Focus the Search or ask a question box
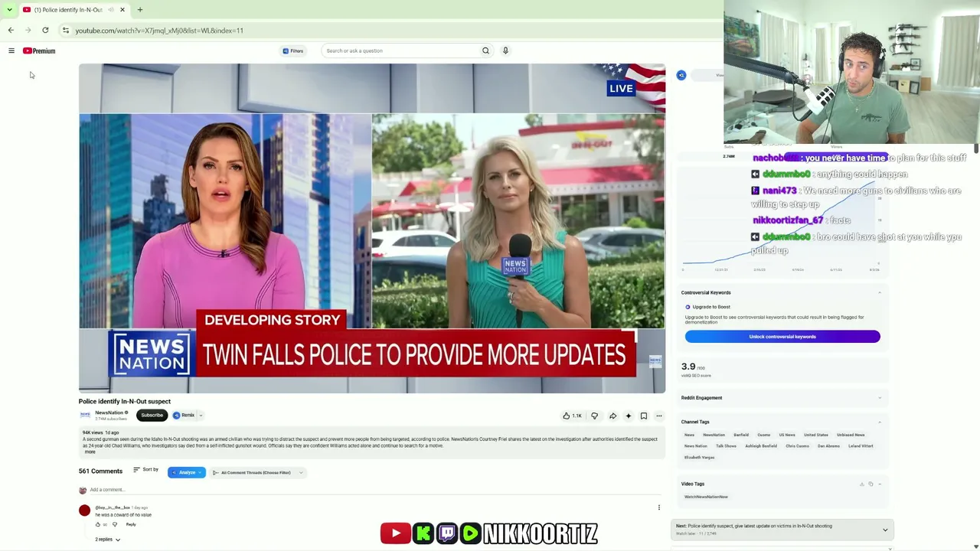980x551 pixels. point(401,51)
